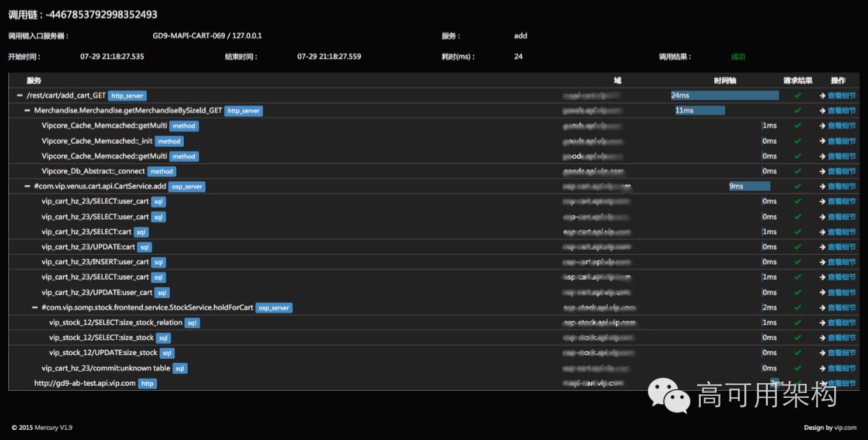The width and height of the screenshot is (868, 440).
Task: Click the 服务 column header
Action: click(34, 80)
